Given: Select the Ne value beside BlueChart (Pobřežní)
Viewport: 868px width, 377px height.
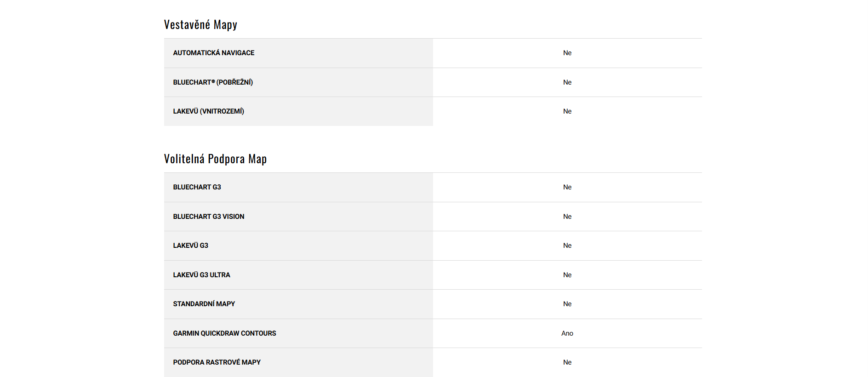Looking at the screenshot, I should 567,82.
